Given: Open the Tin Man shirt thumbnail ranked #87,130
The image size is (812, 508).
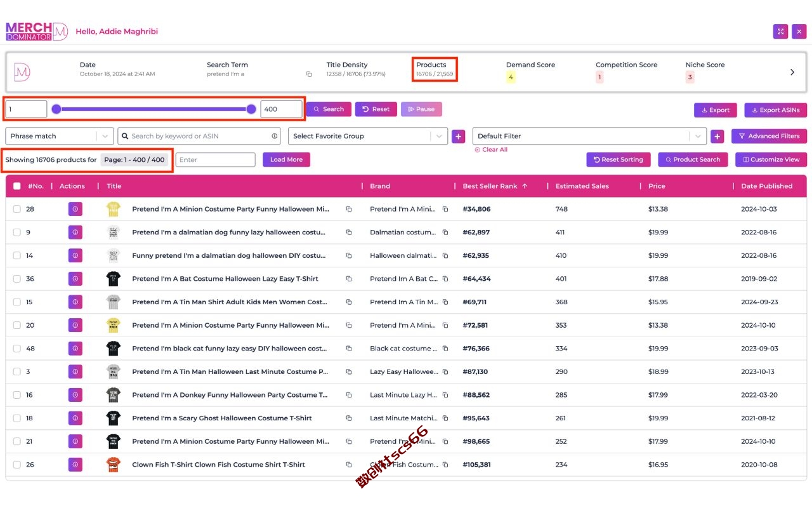Looking at the screenshot, I should coord(114,372).
